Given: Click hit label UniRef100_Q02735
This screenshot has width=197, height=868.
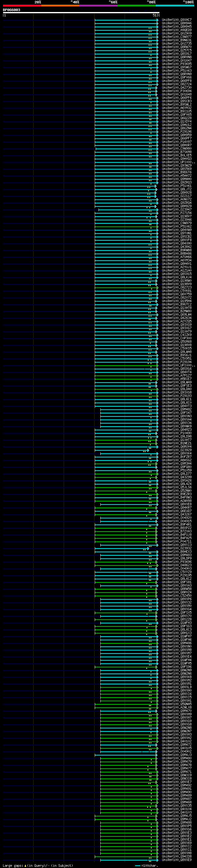Looking at the screenshot, I should click(x=177, y=43).
